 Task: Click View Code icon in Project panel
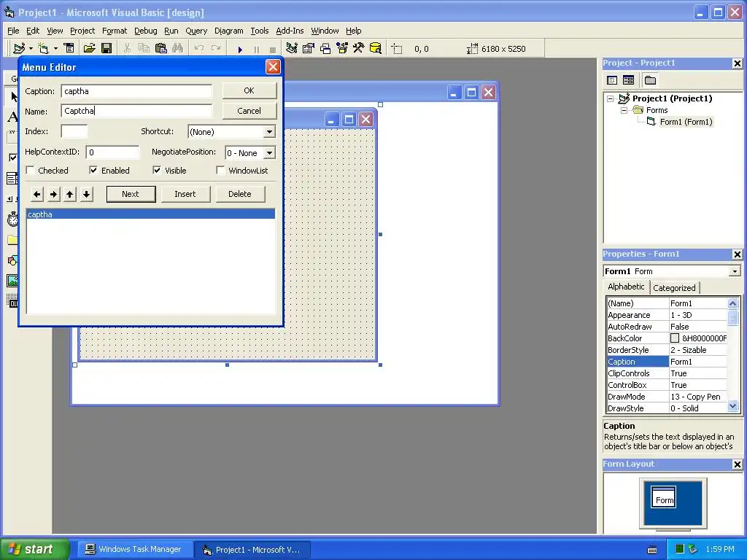612,80
